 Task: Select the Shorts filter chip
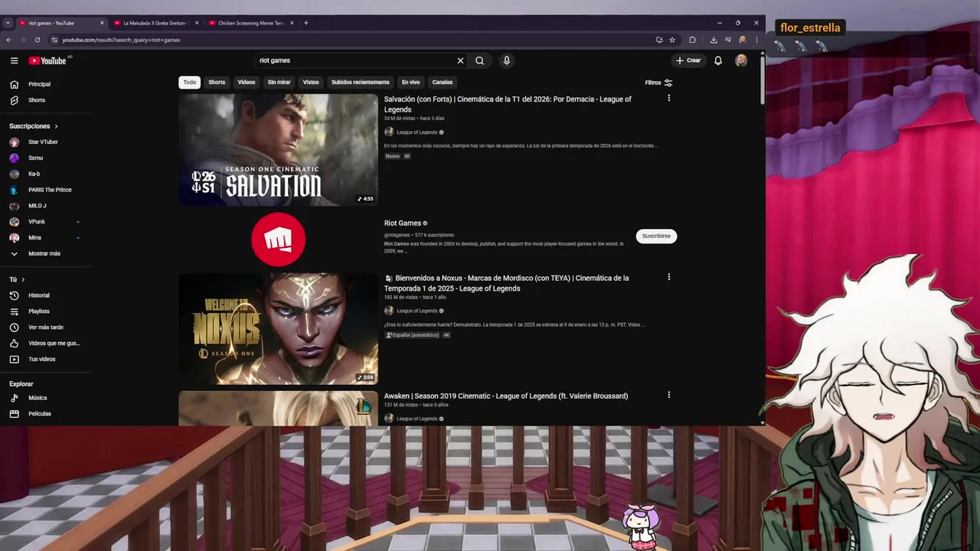[217, 83]
